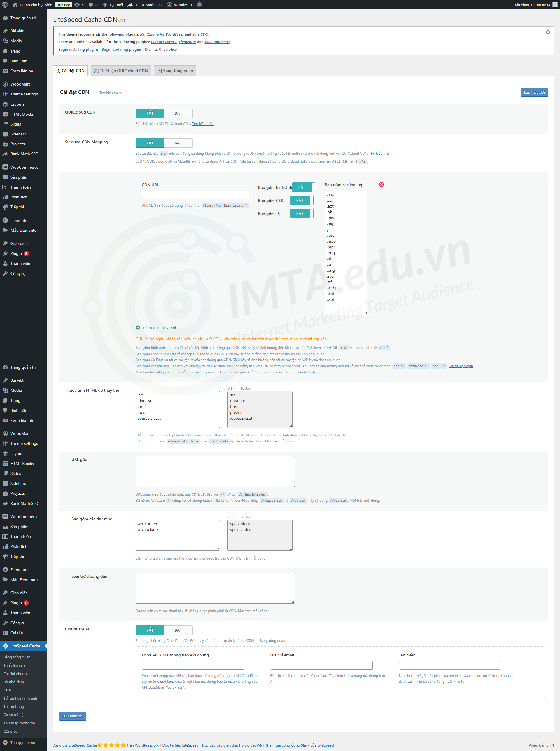Open the comments bubble icon in admin bar

93,5
